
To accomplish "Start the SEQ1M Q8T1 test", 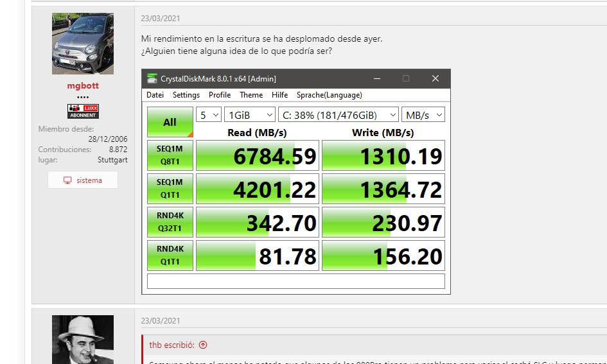I will pos(170,155).
